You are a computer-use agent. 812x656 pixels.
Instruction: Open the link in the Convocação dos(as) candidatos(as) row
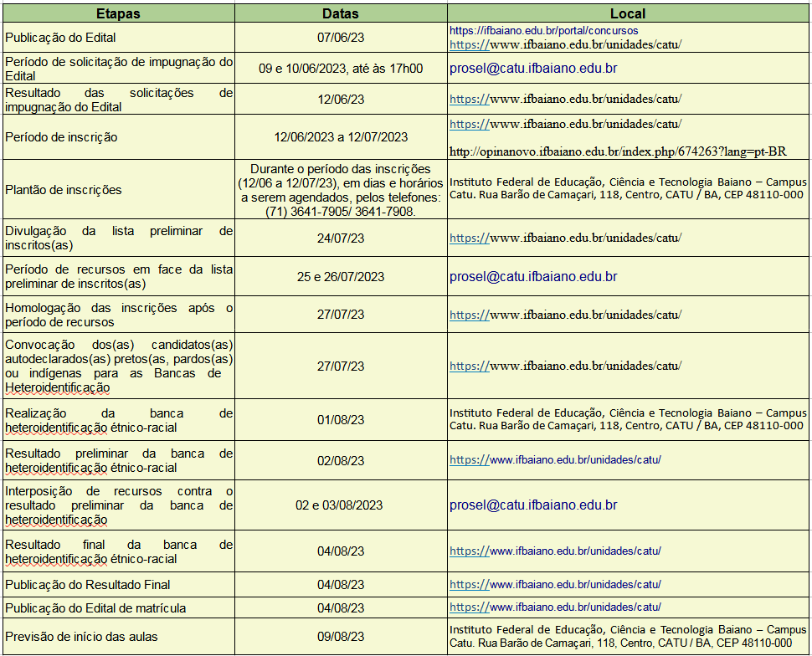pyautogui.click(x=565, y=366)
